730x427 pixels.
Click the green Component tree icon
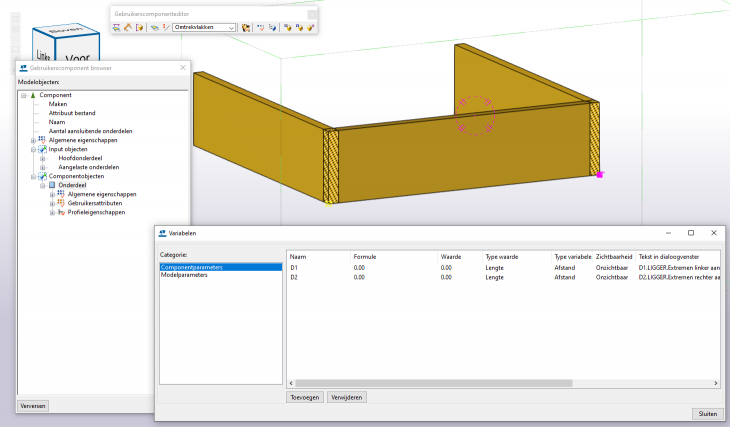pyautogui.click(x=32, y=95)
